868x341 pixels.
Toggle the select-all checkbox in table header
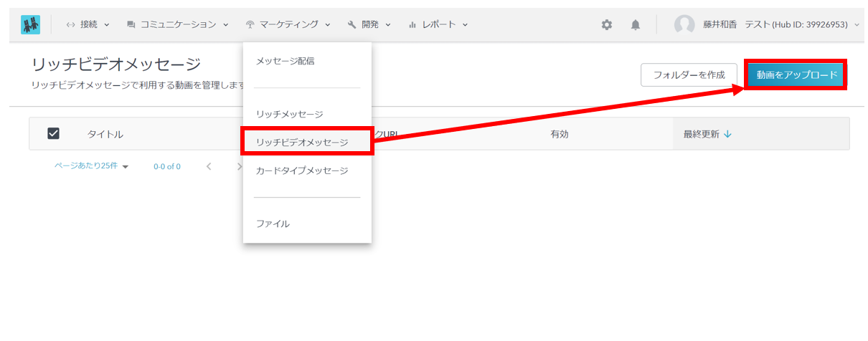pos(53,134)
